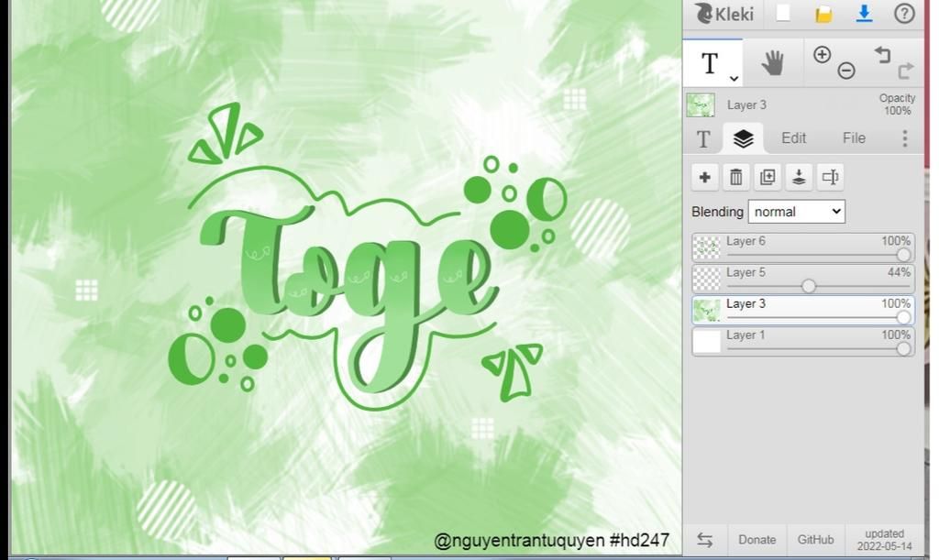The width and height of the screenshot is (939, 560).
Task: Select Layer 1 in the layer list
Action: tap(803, 342)
